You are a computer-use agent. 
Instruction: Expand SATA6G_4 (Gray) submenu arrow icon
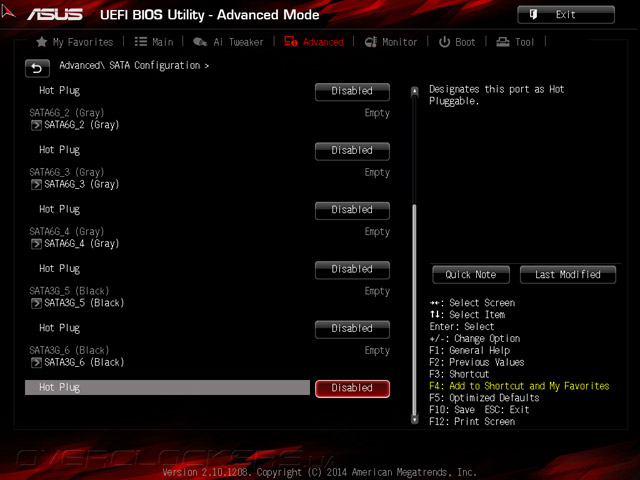pos(36,244)
